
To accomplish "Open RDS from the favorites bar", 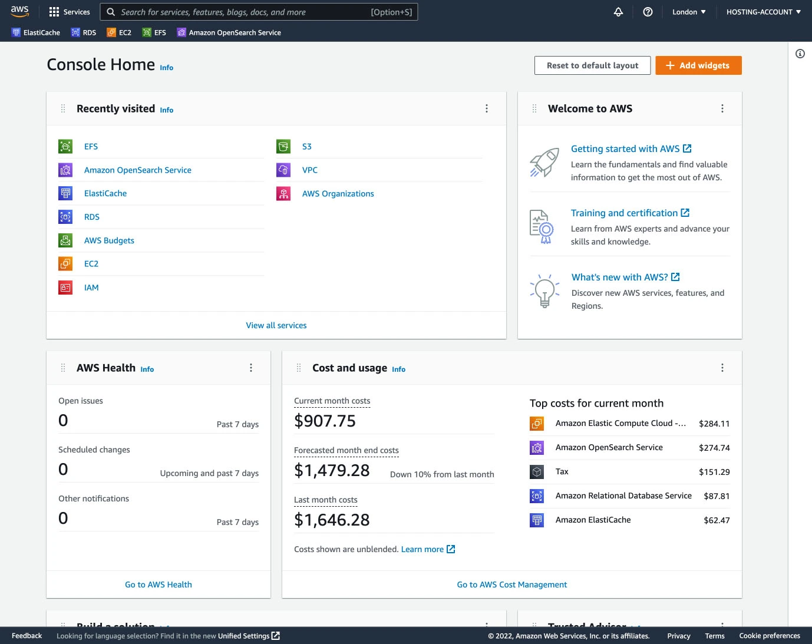I will coord(84,32).
